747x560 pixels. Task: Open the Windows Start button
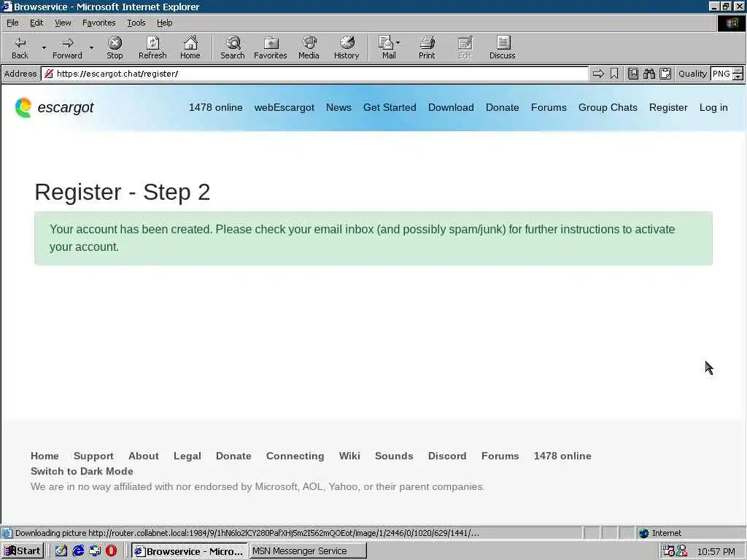tap(23, 551)
